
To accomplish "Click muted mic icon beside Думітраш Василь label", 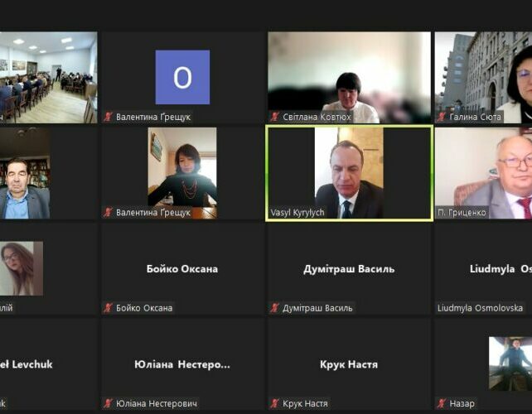I will [x=274, y=308].
